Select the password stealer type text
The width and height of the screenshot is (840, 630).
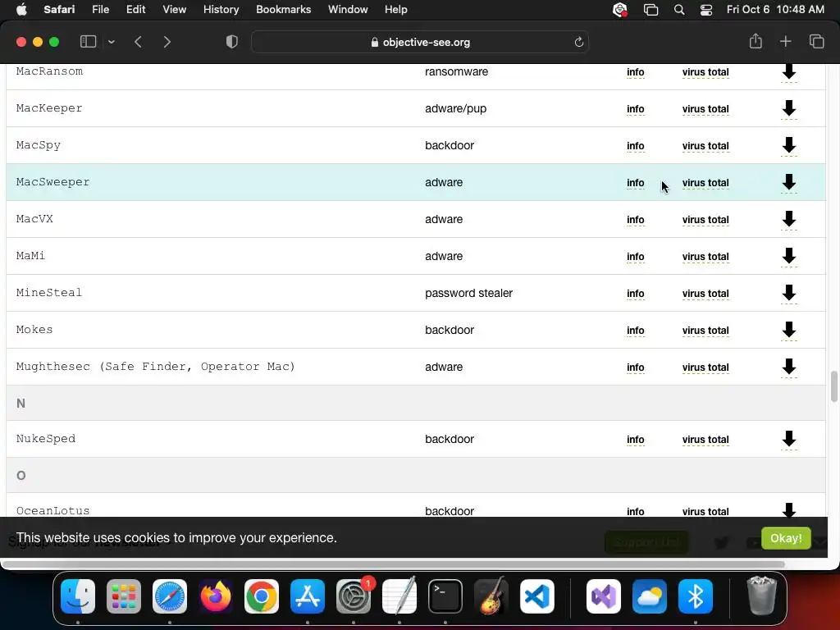click(468, 293)
